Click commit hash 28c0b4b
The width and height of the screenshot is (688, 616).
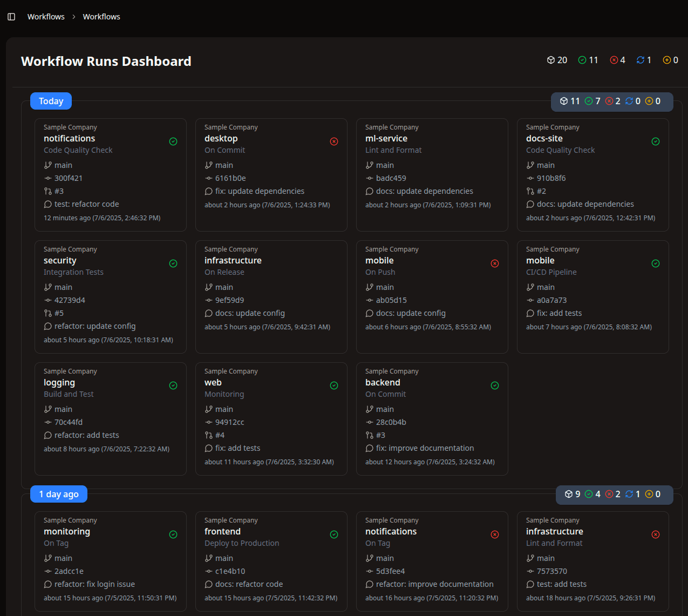[x=391, y=422]
